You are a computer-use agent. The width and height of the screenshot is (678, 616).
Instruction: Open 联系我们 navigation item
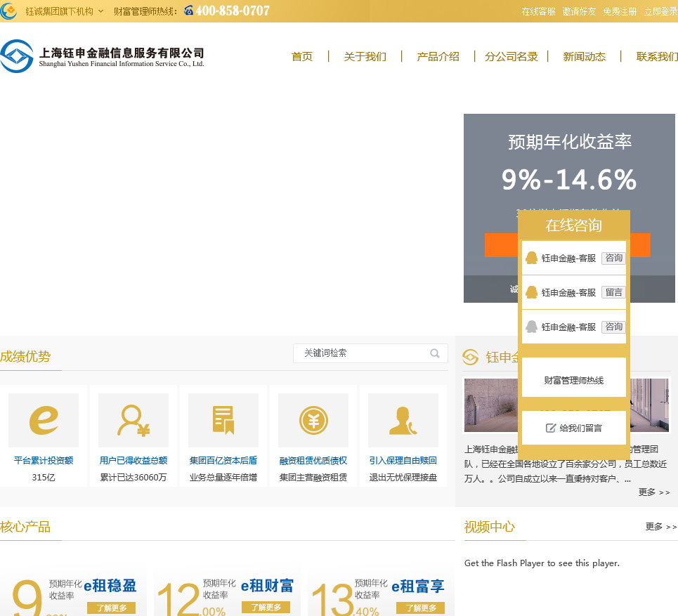(x=657, y=57)
